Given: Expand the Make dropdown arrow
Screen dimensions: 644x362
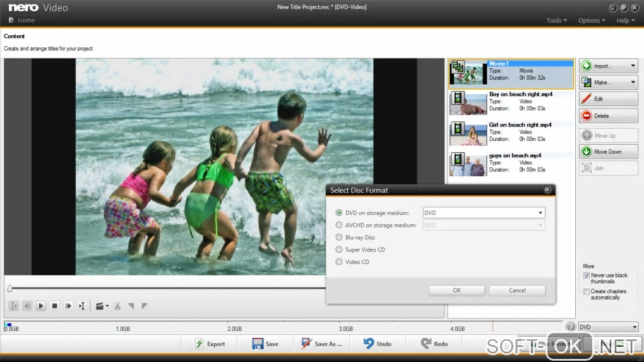Looking at the screenshot, I should click(633, 82).
